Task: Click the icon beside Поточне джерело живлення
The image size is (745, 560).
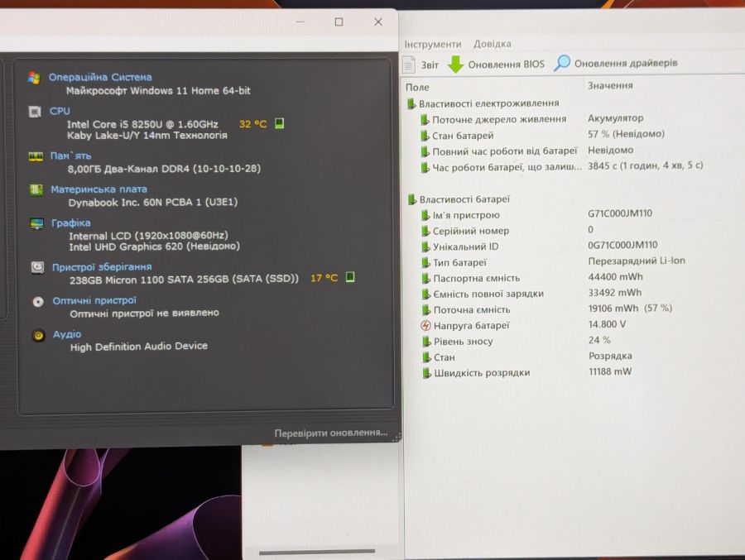Action: pyautogui.click(x=425, y=120)
